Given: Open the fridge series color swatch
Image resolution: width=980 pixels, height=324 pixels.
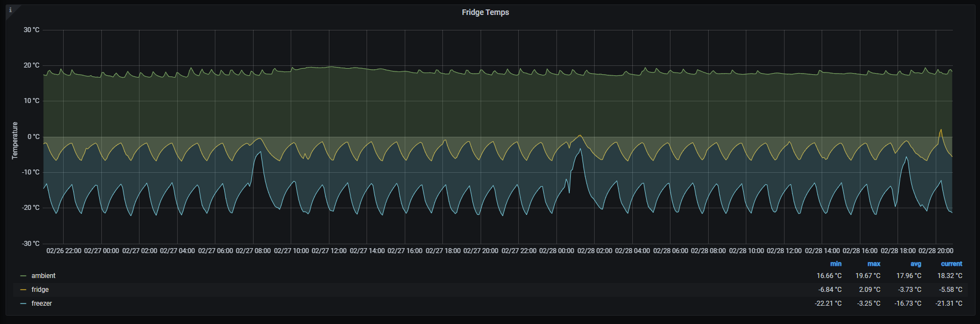Looking at the screenshot, I should tap(23, 290).
